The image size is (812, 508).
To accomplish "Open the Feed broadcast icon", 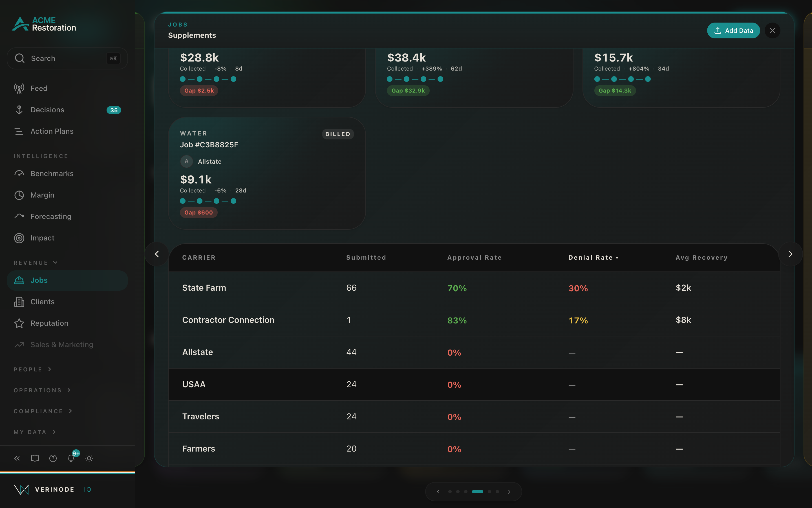I will coord(19,88).
